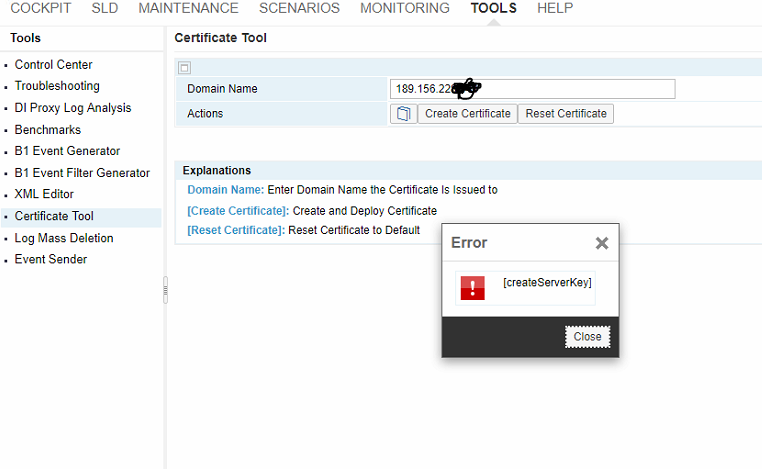Select Troubleshooting in the sidebar

coord(57,86)
